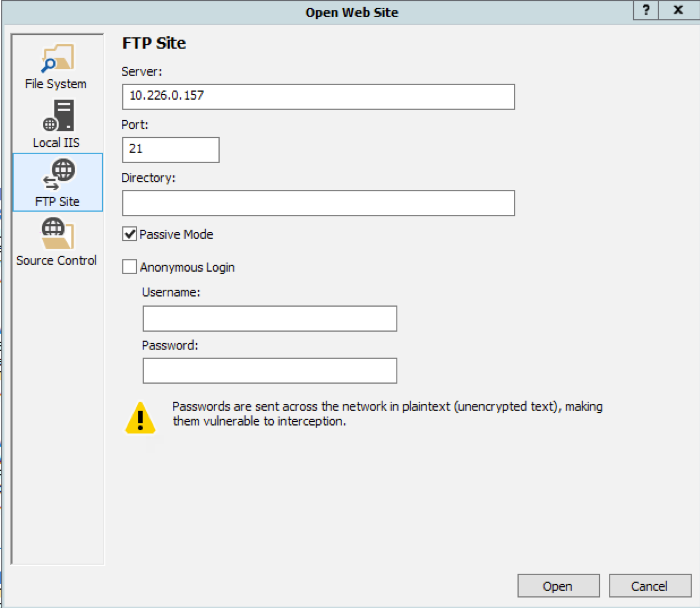700x608 pixels.
Task: Open help with the question mark button
Action: pos(647,11)
